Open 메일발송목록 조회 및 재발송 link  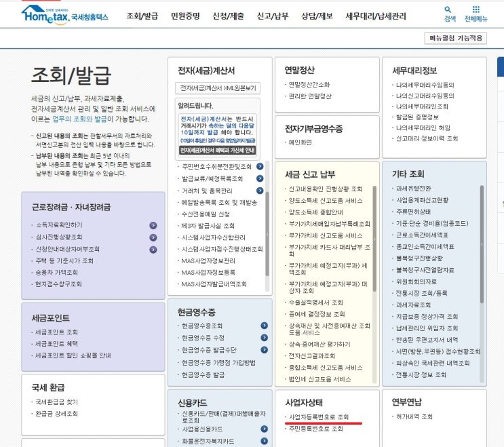pyautogui.click(x=219, y=202)
